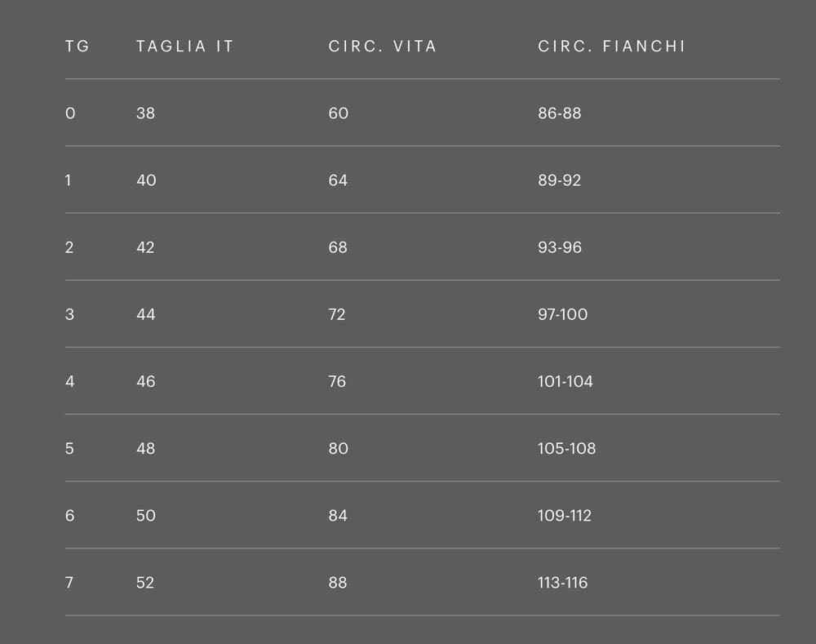The image size is (816, 644).
Task: Click the hip range 113-116
Action: (x=562, y=582)
